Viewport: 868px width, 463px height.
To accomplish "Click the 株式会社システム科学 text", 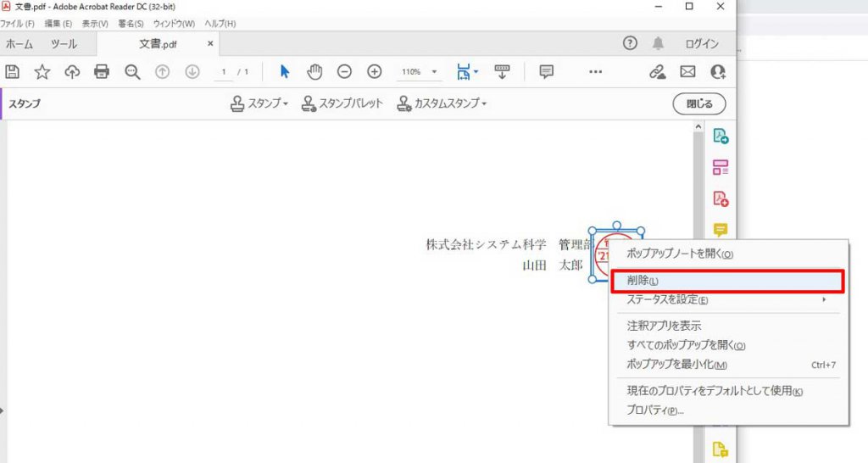I will pyautogui.click(x=486, y=244).
